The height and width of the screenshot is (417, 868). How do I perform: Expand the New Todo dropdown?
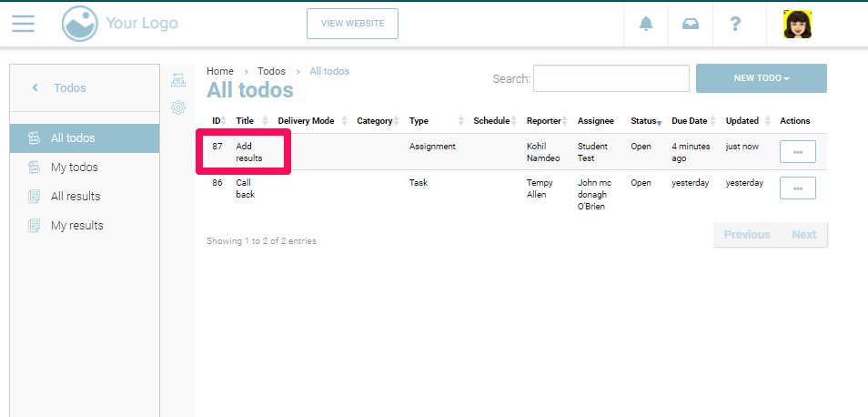tap(761, 78)
